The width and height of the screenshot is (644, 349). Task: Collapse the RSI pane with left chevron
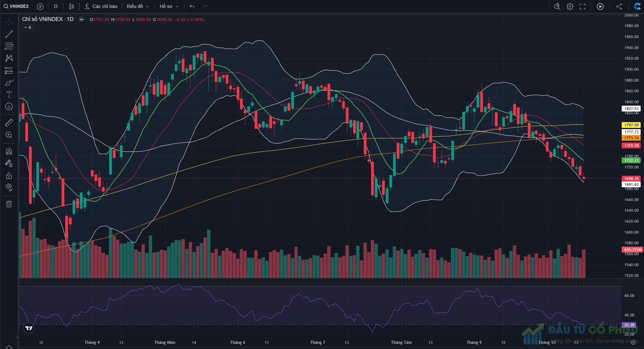(17, 337)
